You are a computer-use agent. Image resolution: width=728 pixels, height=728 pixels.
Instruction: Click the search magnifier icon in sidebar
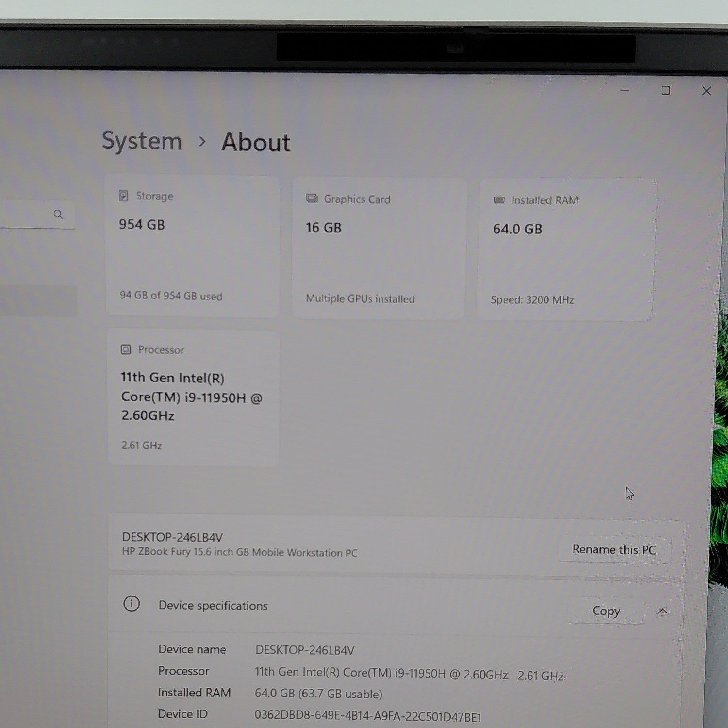click(58, 214)
